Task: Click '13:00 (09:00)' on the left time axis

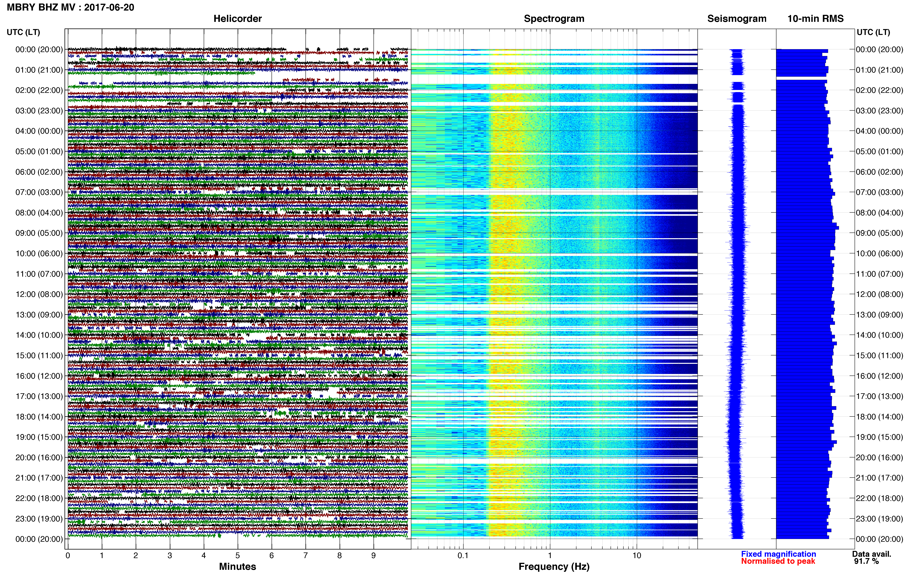Action: (39, 315)
